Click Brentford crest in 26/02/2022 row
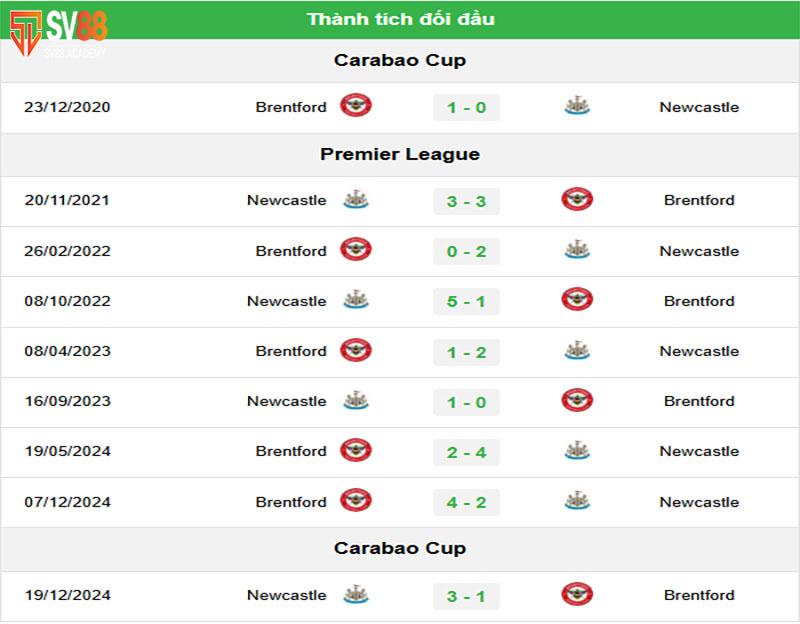Viewport: 800px width, 624px height. [356, 249]
